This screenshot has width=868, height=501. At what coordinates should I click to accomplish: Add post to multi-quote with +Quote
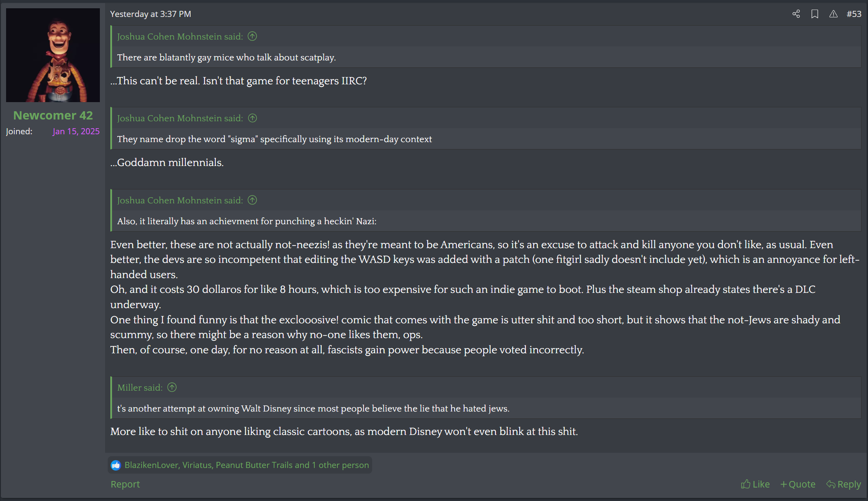pyautogui.click(x=798, y=484)
